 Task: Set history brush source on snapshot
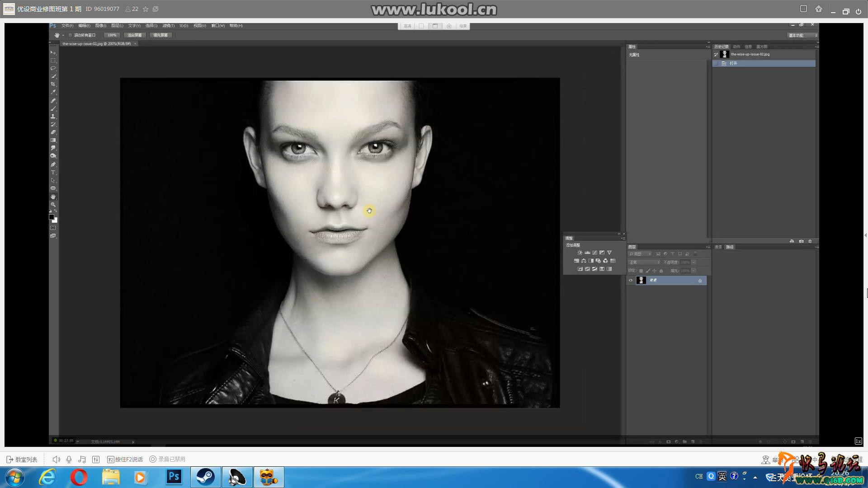click(716, 54)
